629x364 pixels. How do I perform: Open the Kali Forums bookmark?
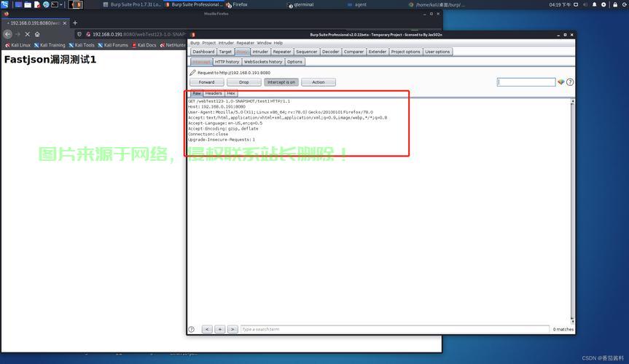pos(113,45)
